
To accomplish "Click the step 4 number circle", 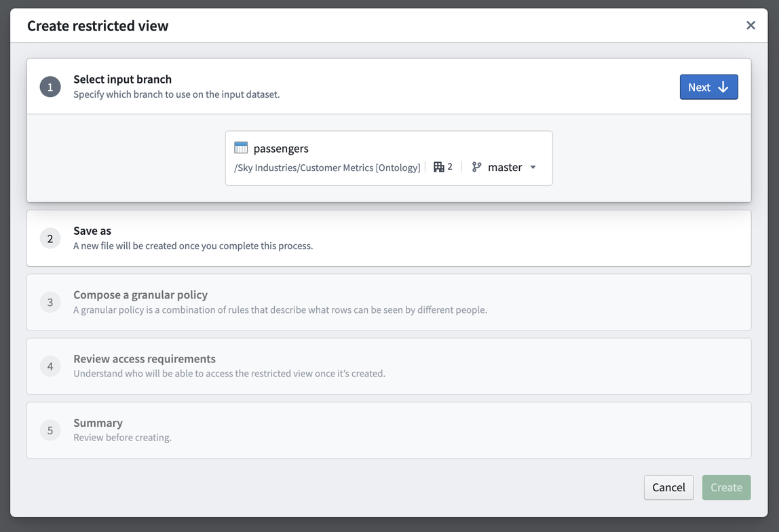I will coord(50,366).
